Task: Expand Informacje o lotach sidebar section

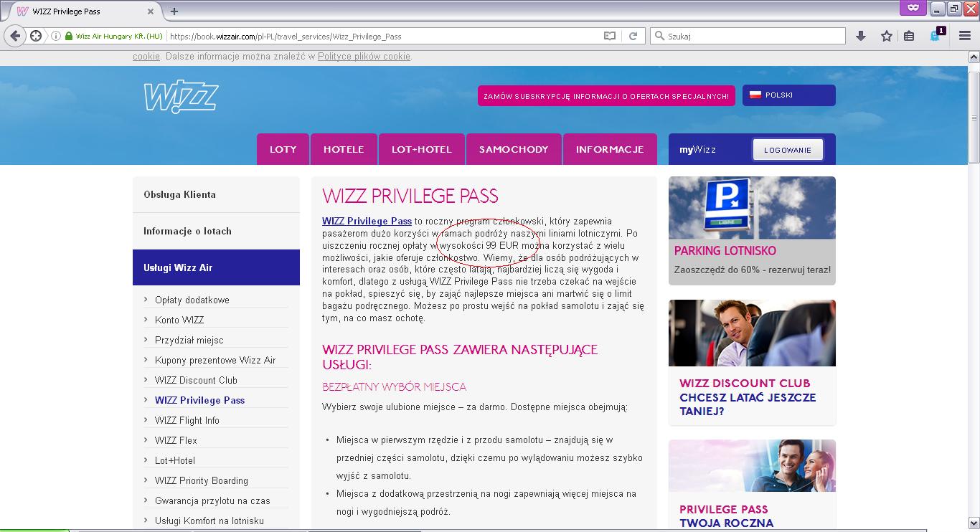Action: point(216,231)
